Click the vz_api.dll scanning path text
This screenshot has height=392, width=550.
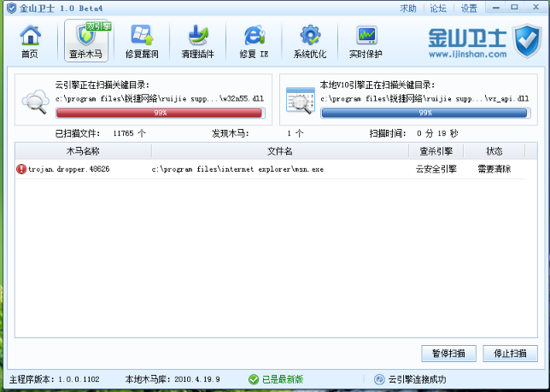(424, 98)
